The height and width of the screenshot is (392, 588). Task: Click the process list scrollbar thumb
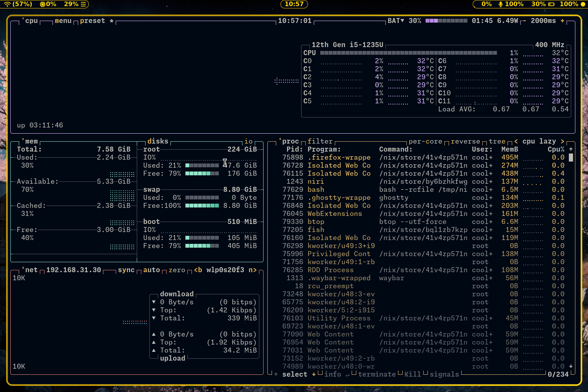point(571,157)
